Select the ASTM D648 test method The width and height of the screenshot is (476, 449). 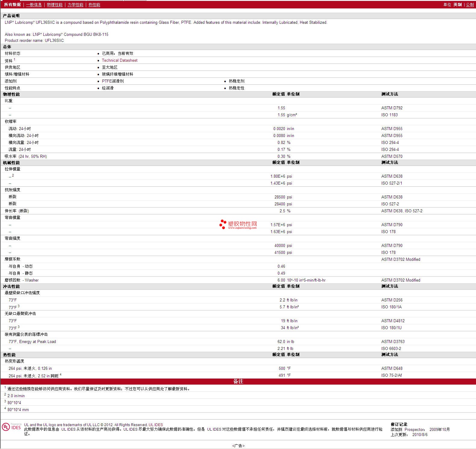pos(392,368)
